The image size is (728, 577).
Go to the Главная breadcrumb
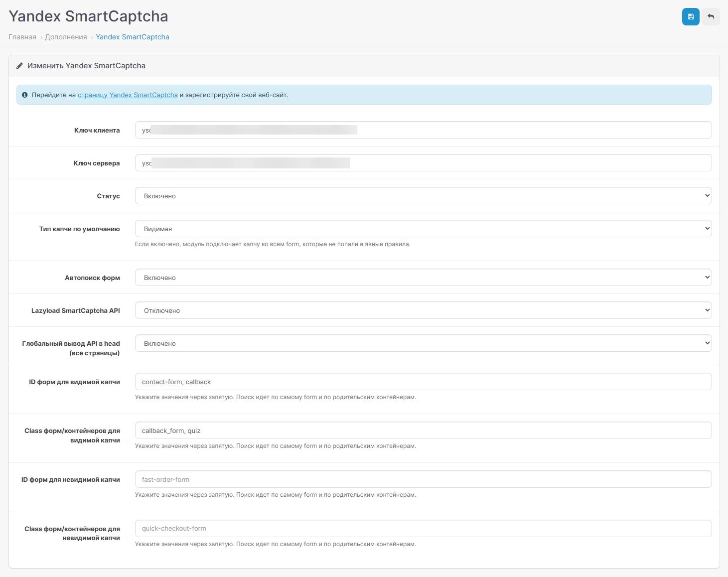coord(22,37)
